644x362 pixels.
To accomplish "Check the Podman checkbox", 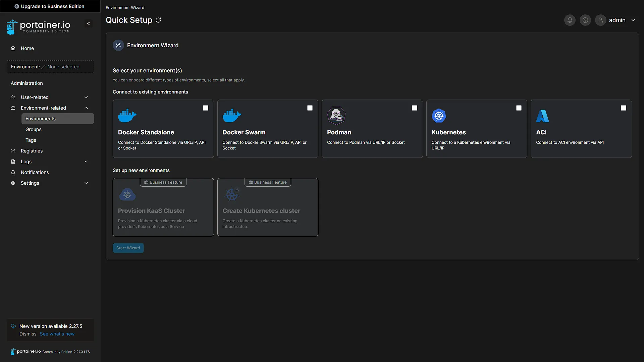I will click(x=415, y=108).
